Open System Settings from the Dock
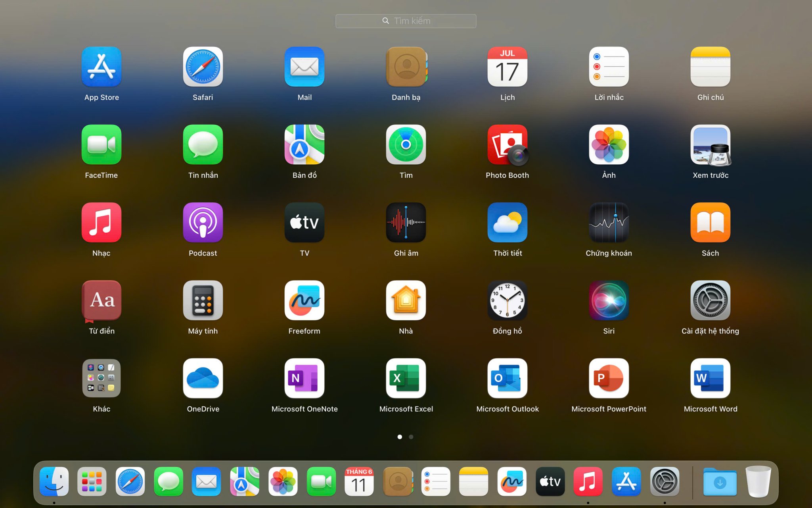 click(x=665, y=481)
